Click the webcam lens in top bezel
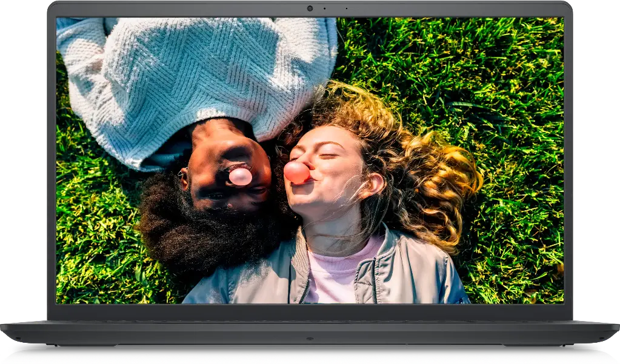Screen dimensions: 620x364 tap(310, 8)
